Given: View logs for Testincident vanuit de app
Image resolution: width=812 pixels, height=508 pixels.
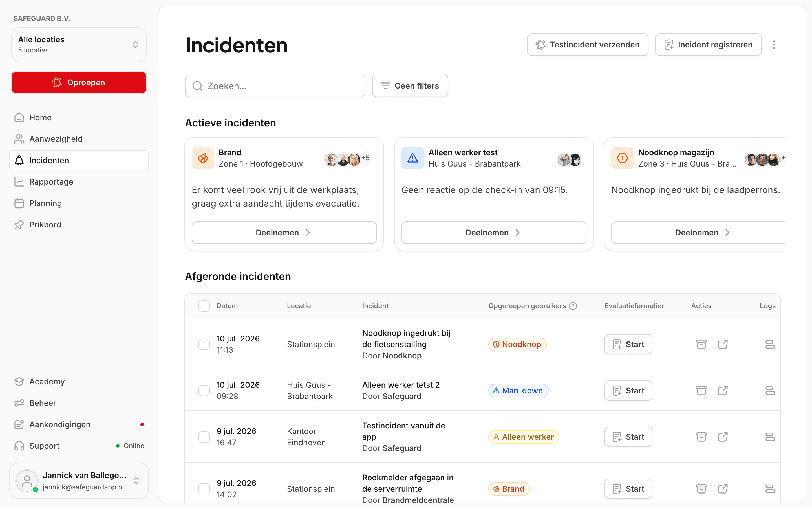Looking at the screenshot, I should click(x=770, y=437).
